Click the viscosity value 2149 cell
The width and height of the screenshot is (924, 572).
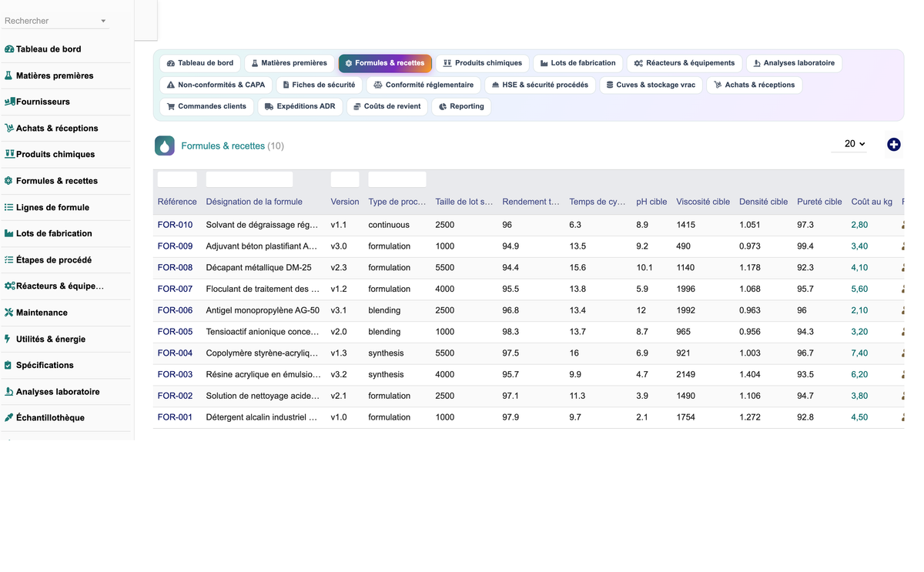[x=685, y=375]
